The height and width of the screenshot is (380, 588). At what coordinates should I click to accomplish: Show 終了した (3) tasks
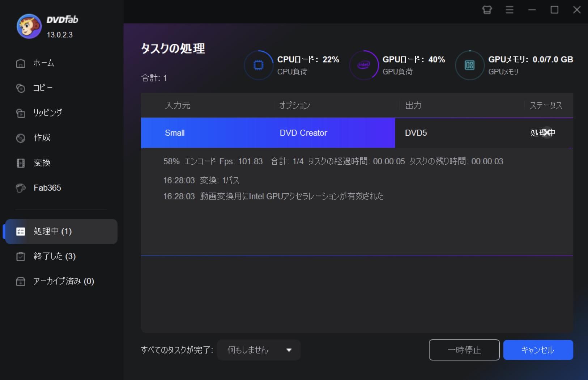coord(55,256)
